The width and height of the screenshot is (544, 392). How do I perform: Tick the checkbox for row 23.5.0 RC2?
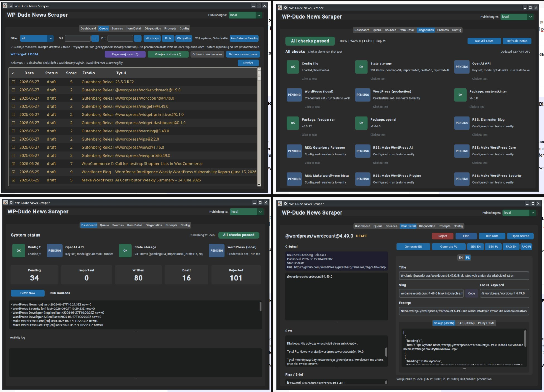click(x=14, y=82)
